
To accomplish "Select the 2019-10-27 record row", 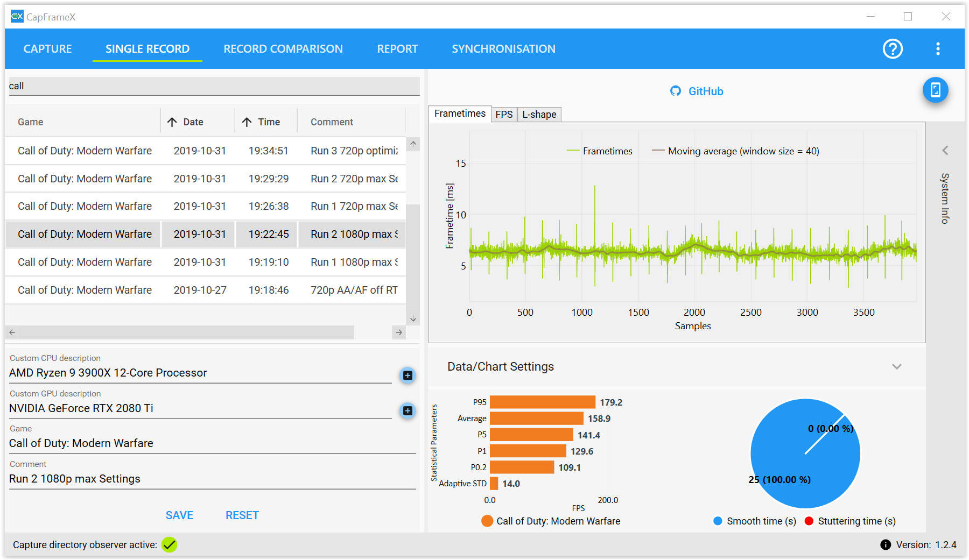I will [x=206, y=290].
